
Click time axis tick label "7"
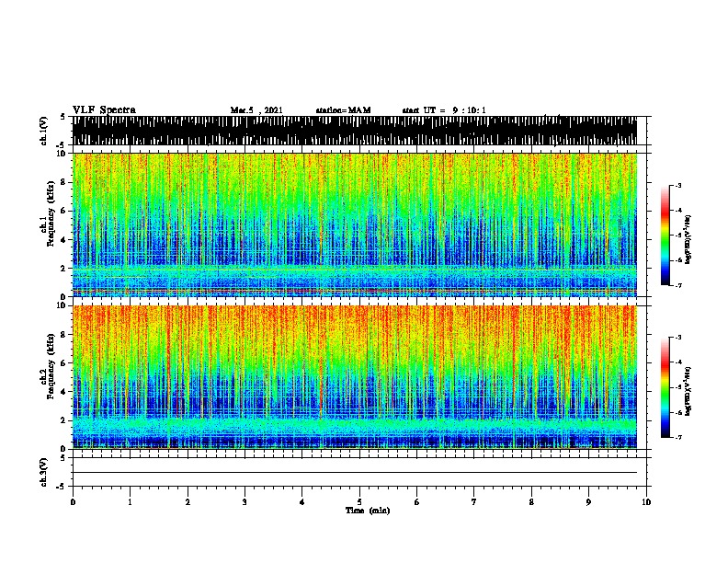(474, 502)
